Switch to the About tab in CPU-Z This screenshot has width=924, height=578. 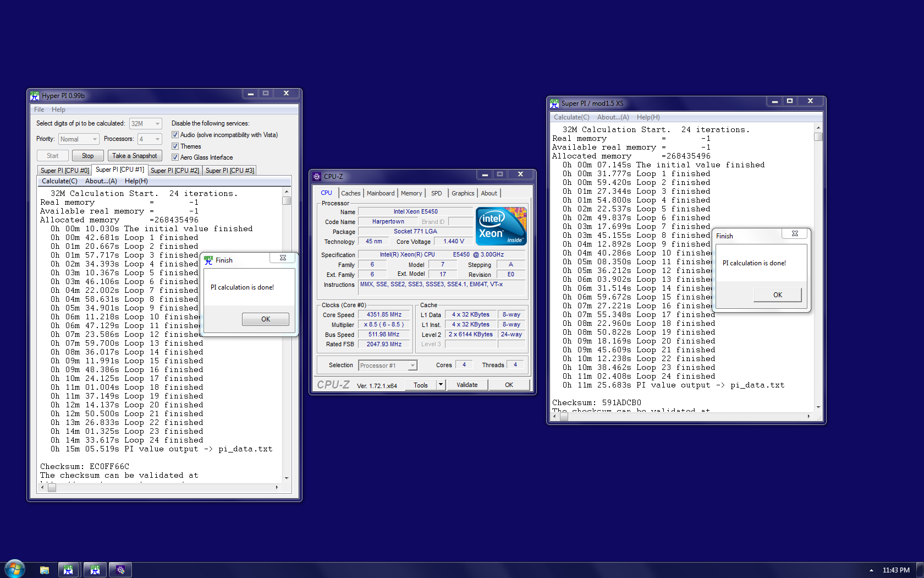489,193
